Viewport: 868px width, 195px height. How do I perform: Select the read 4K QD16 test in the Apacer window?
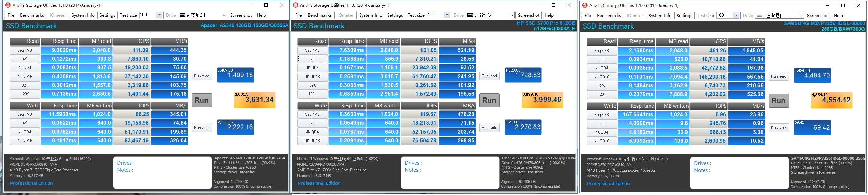pyautogui.click(x=25, y=77)
